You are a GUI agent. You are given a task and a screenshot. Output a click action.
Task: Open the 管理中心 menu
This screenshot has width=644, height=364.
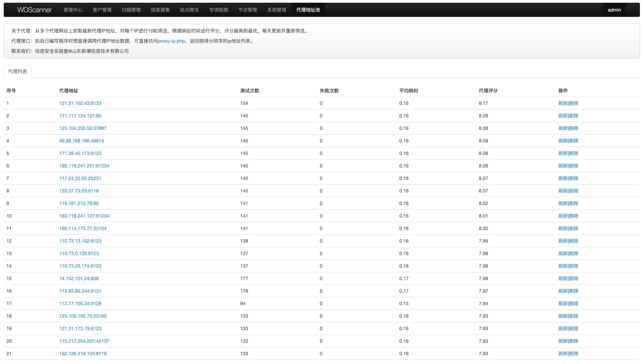coord(73,10)
